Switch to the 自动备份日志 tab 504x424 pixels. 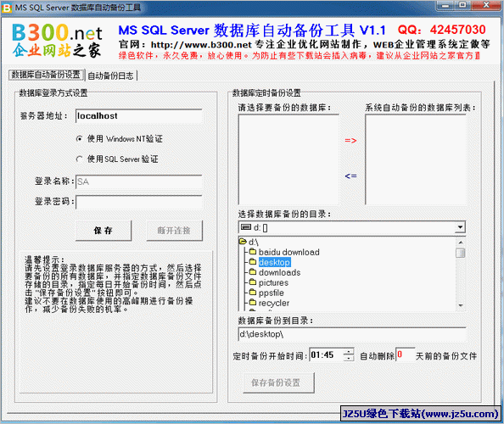tap(110, 75)
